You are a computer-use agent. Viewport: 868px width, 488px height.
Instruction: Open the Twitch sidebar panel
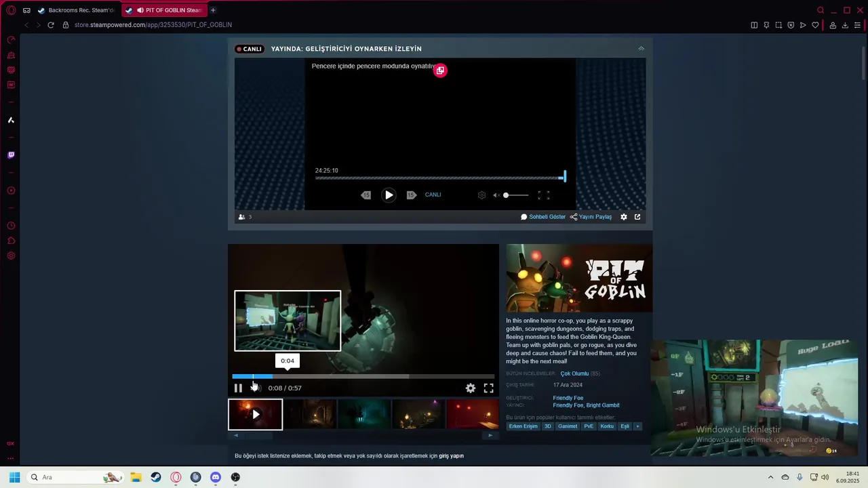tap(11, 155)
